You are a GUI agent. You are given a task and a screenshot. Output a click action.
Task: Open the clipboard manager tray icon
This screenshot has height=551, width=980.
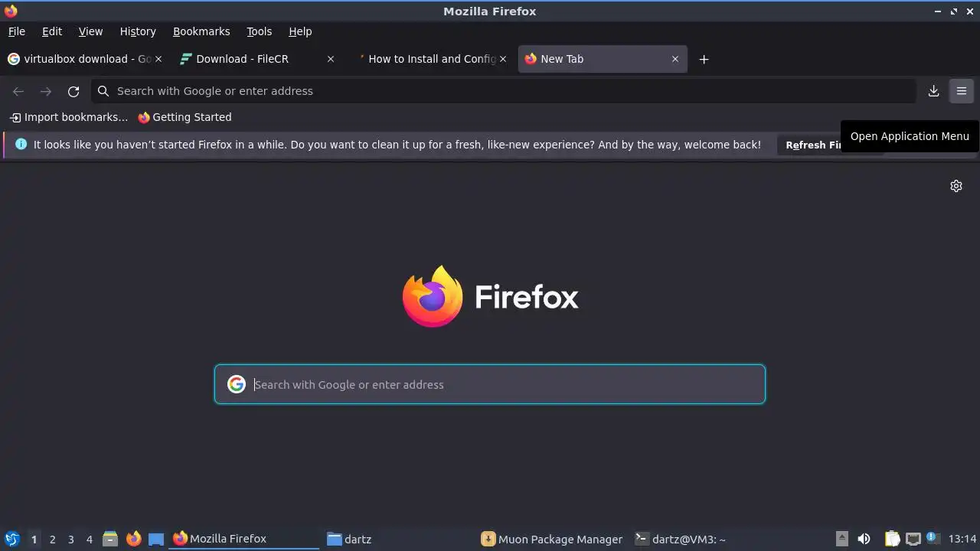click(x=892, y=539)
